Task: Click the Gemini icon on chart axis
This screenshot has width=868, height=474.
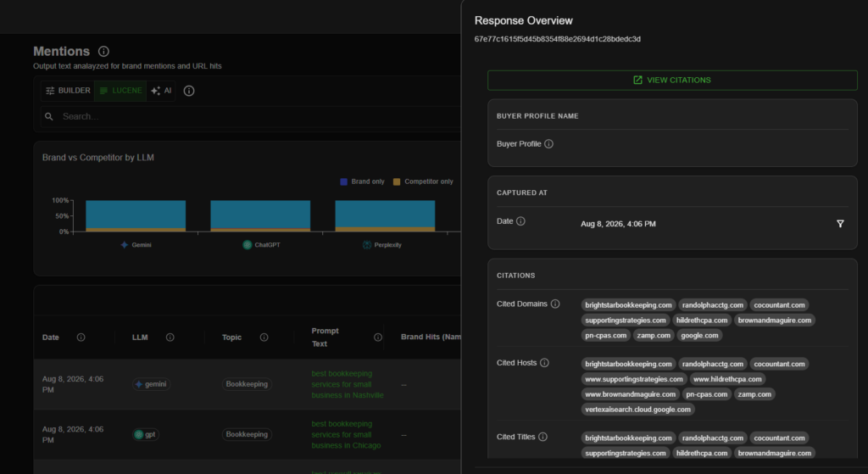Action: 125,245
